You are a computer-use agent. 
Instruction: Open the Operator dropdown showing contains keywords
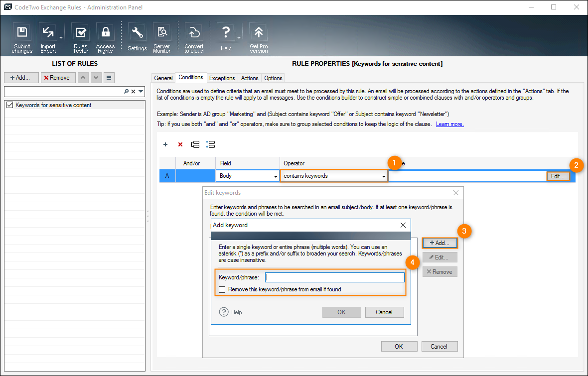coord(334,176)
